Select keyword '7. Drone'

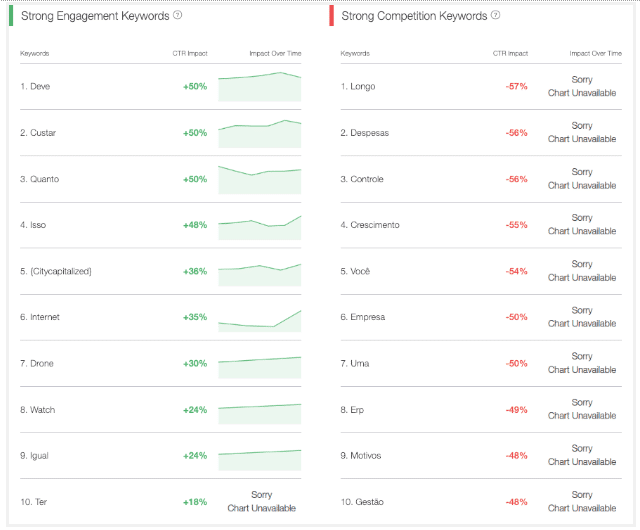[x=37, y=363]
